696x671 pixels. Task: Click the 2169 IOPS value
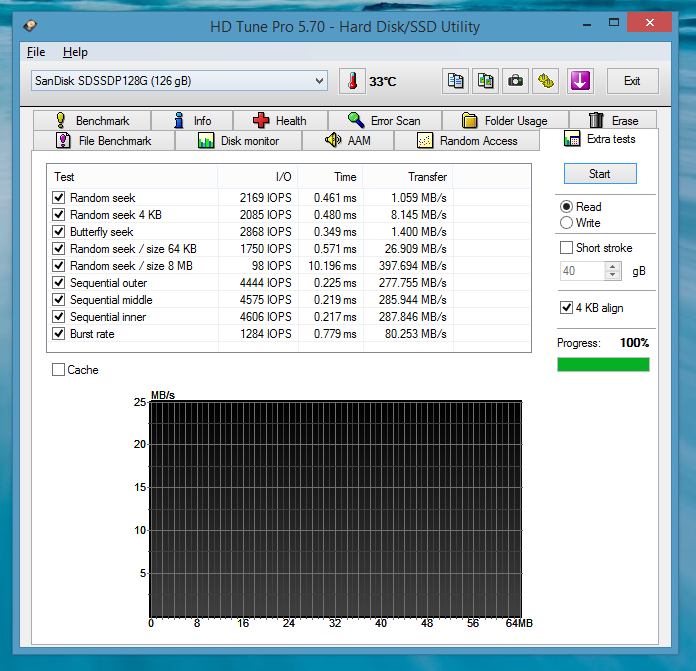point(265,197)
